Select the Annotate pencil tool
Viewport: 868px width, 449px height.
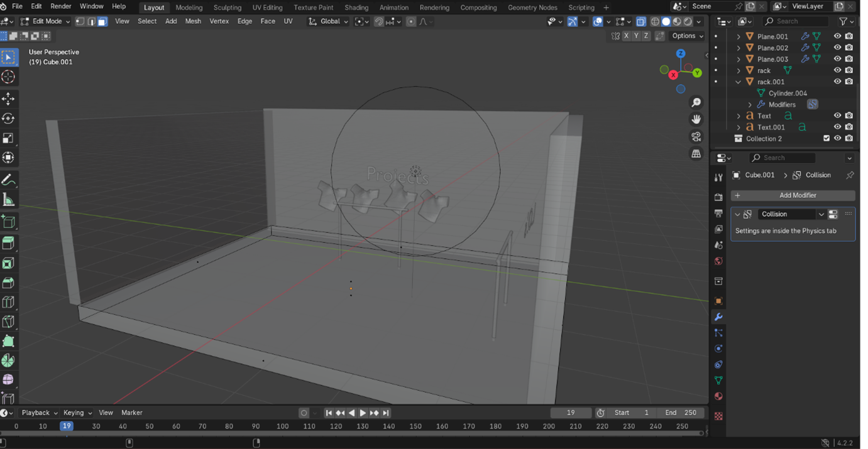pos(8,181)
